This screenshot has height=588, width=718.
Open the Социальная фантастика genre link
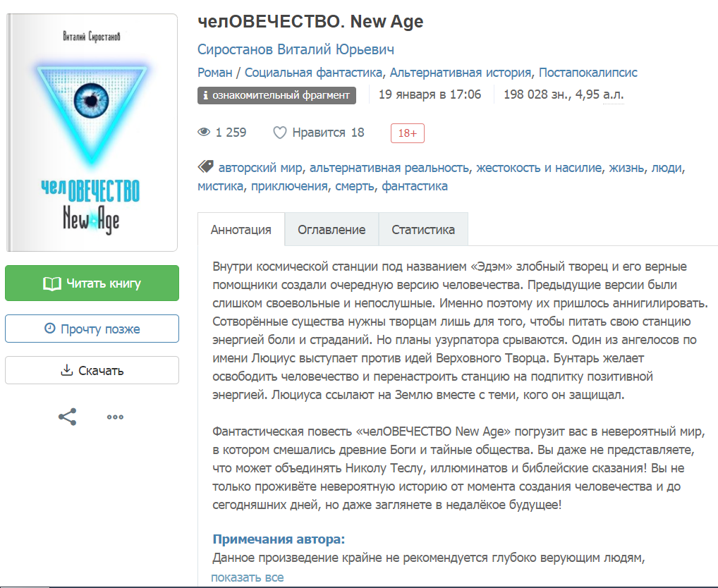click(313, 73)
